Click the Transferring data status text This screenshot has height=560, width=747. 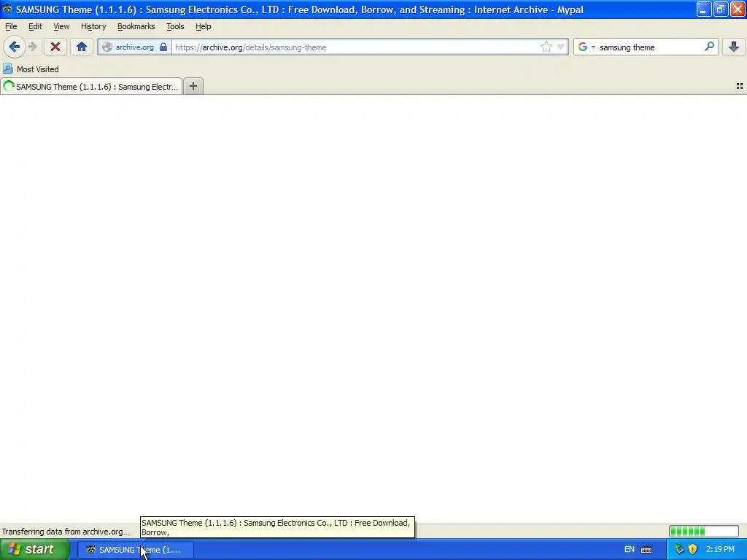click(66, 532)
